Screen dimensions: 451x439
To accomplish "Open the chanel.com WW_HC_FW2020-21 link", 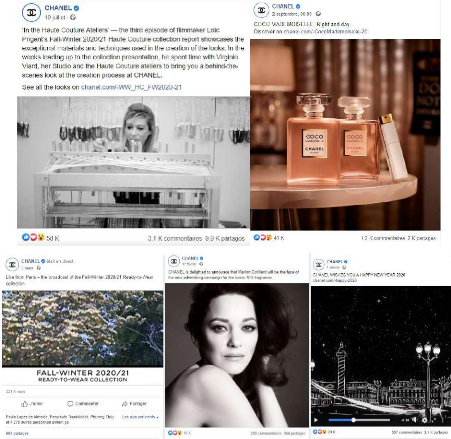I will tap(131, 87).
